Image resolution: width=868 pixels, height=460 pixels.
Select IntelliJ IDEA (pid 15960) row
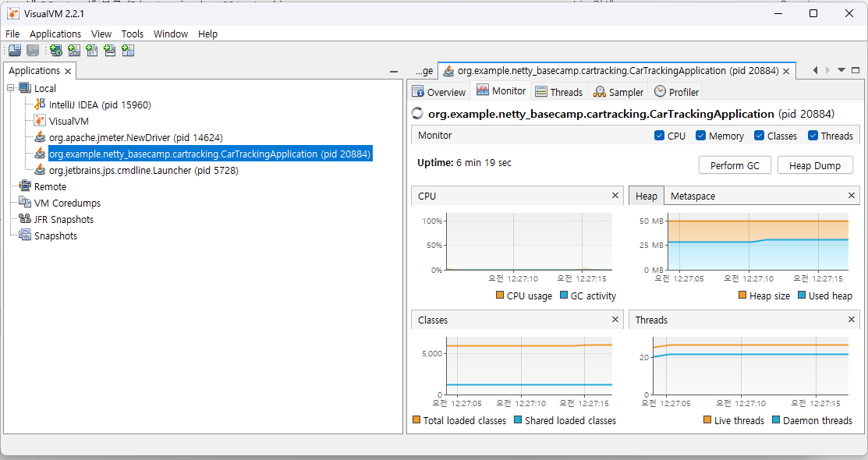coord(100,104)
